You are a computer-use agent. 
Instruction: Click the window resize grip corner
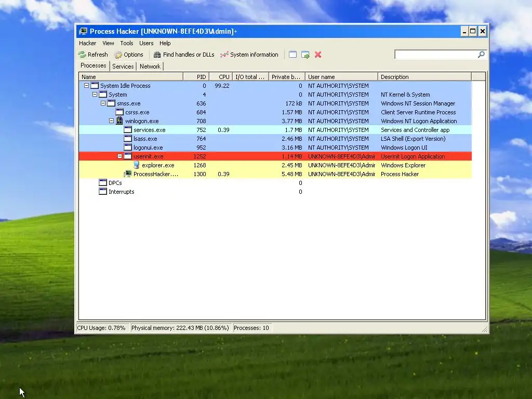tap(485, 329)
